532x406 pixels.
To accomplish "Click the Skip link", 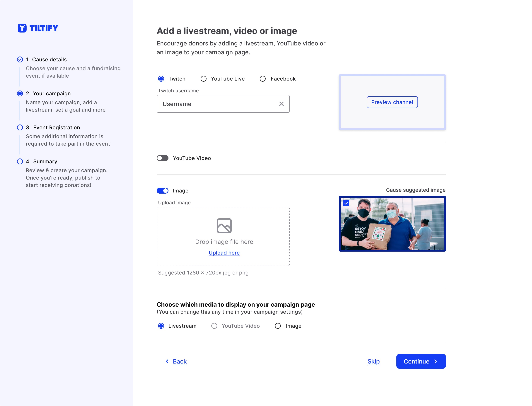I will 374,361.
